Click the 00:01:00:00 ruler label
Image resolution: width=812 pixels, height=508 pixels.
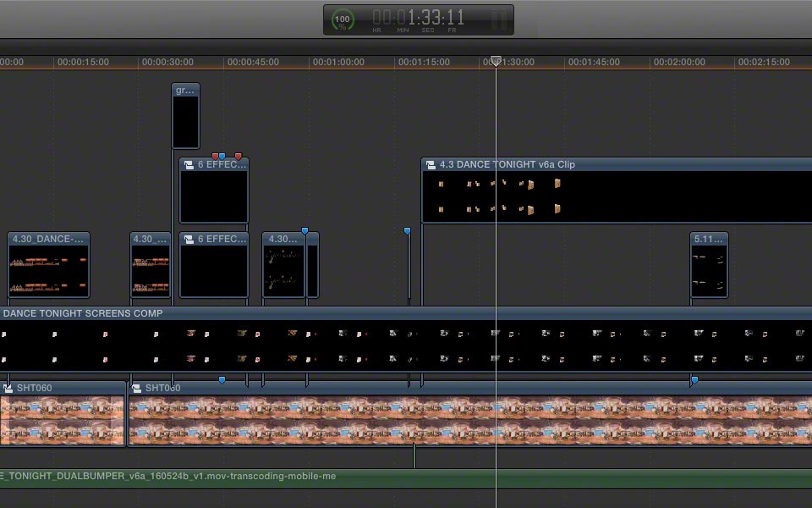338,62
